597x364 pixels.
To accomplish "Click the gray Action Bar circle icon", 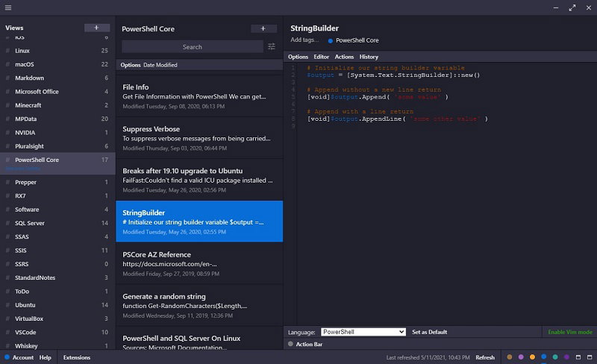I will pyautogui.click(x=290, y=344).
